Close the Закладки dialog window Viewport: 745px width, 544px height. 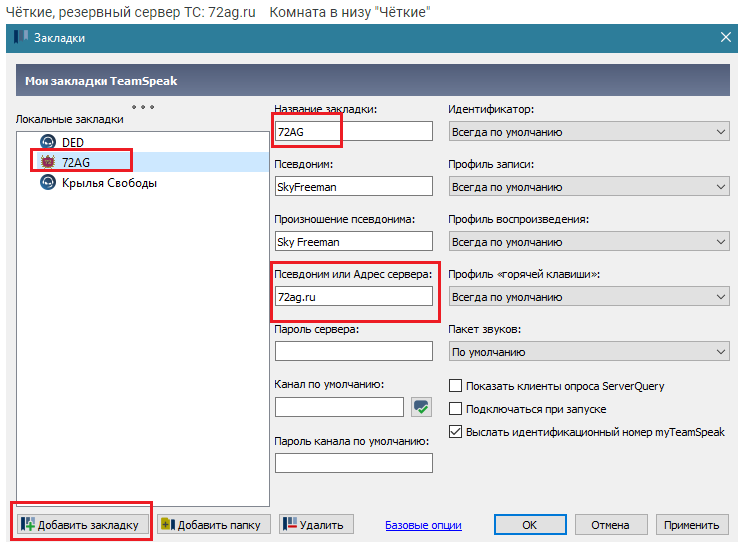726,37
